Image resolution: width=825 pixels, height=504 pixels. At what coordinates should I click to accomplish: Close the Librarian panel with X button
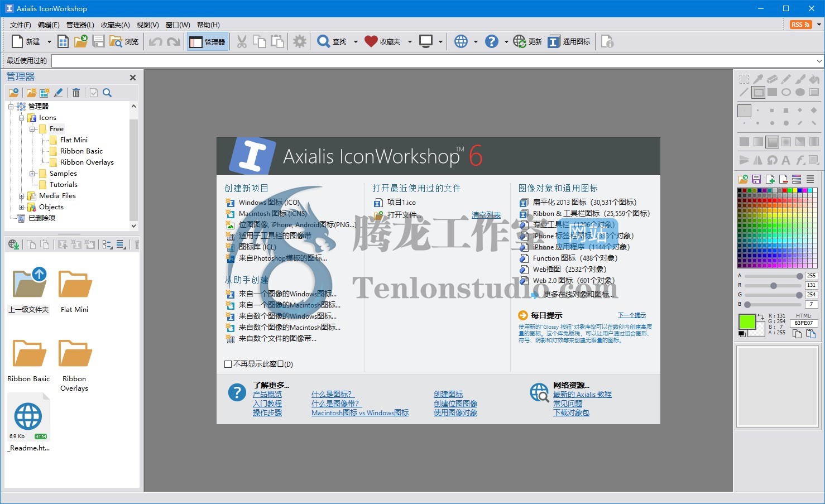(133, 78)
